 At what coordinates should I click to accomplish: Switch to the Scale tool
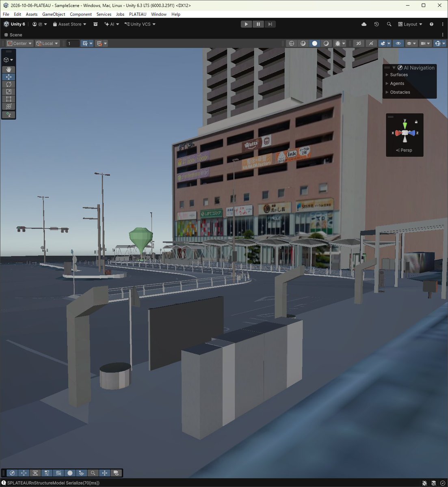[9, 92]
